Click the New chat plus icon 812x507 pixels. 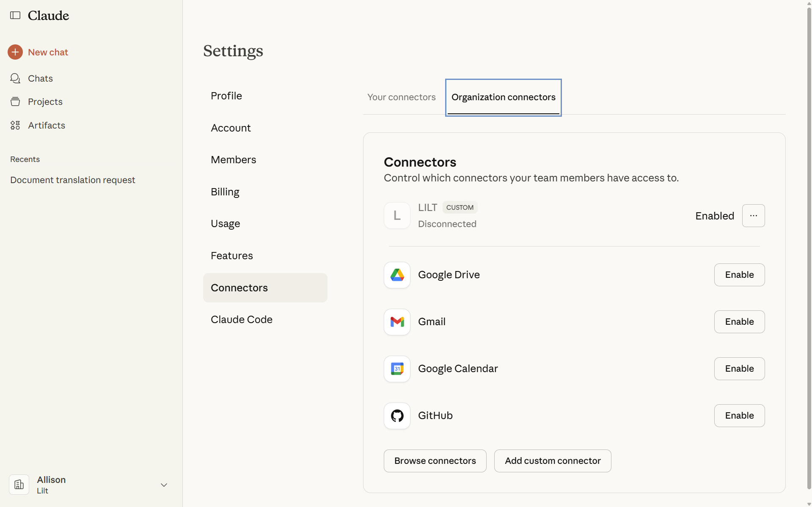click(15, 52)
